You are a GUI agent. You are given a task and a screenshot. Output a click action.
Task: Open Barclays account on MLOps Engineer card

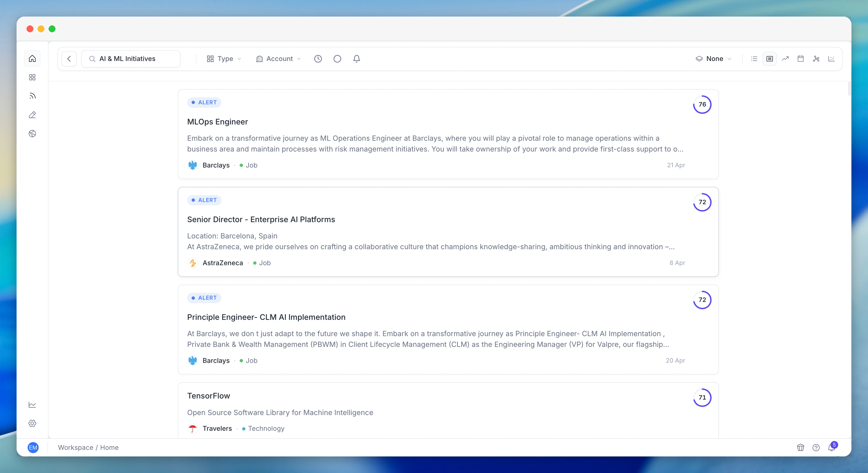pyautogui.click(x=216, y=165)
